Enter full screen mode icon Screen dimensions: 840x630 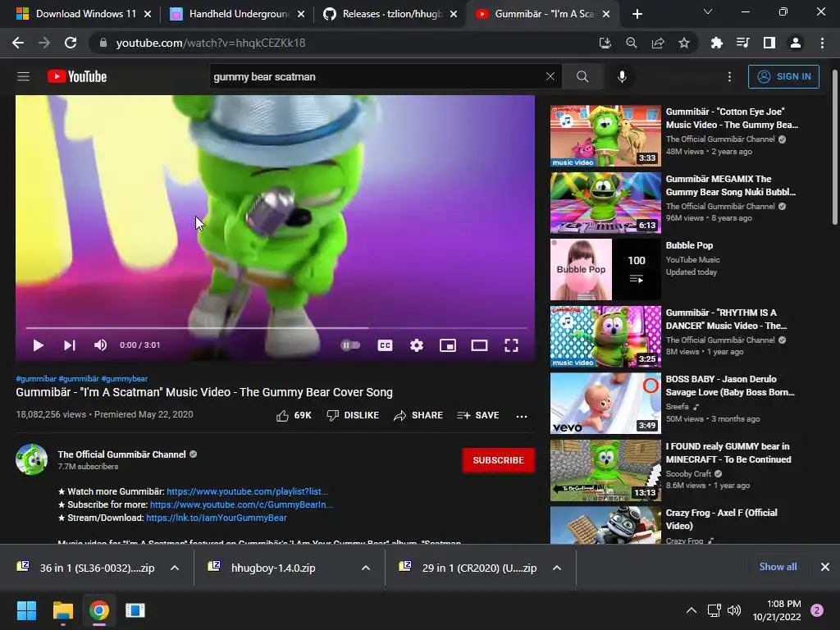click(511, 345)
